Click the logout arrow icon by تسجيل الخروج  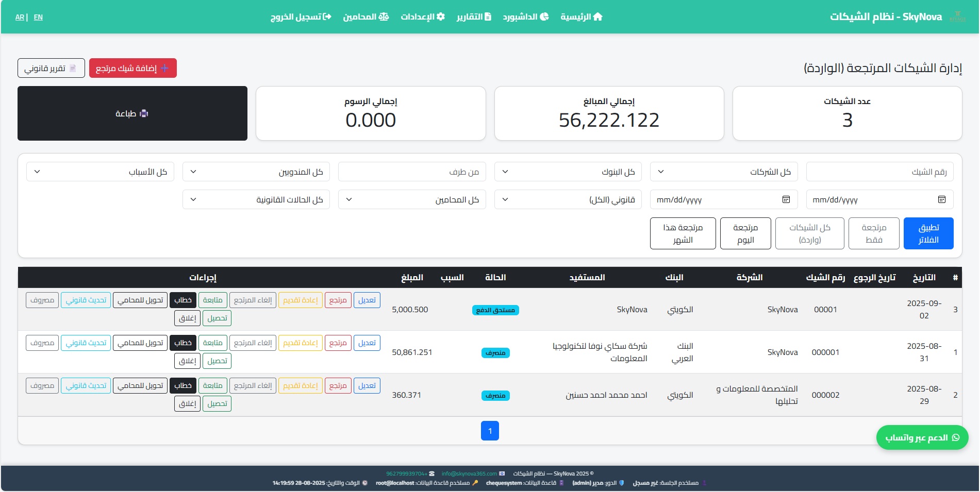[x=327, y=17]
